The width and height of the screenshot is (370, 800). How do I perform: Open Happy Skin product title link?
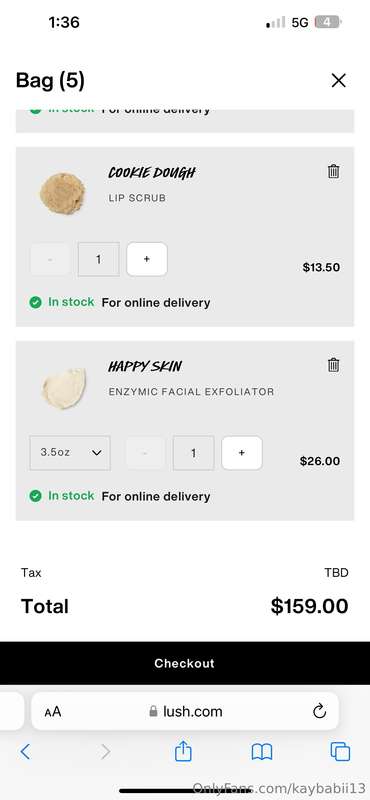tap(145, 366)
